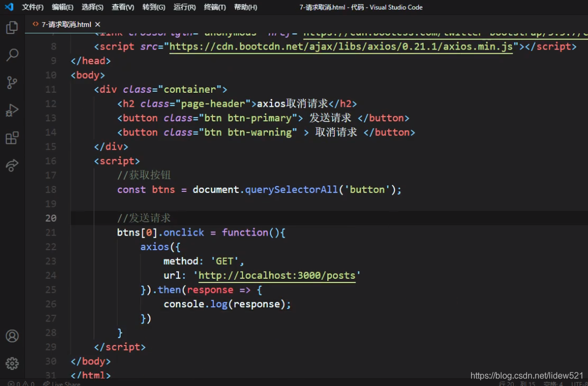588x386 pixels.
Task: Click the opening <body> tag
Action: [x=88, y=75]
